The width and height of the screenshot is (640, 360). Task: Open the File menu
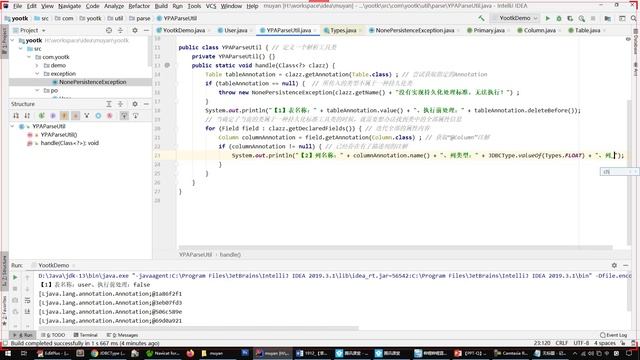pyautogui.click(x=17, y=6)
